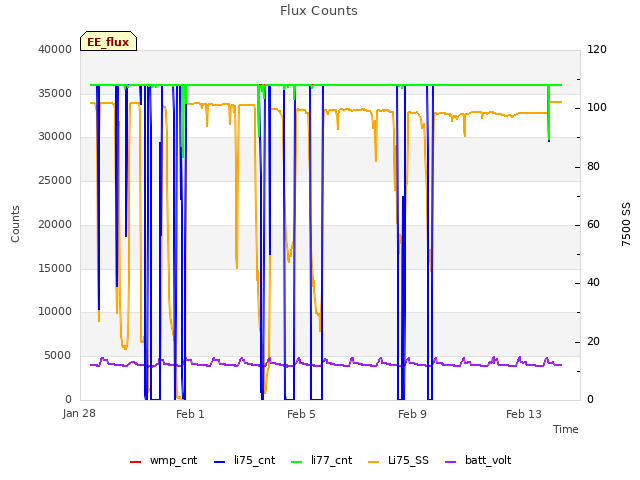Screen dimensions: 640x480
Task: Click the Feb 13 date tick label
Action: point(524,414)
